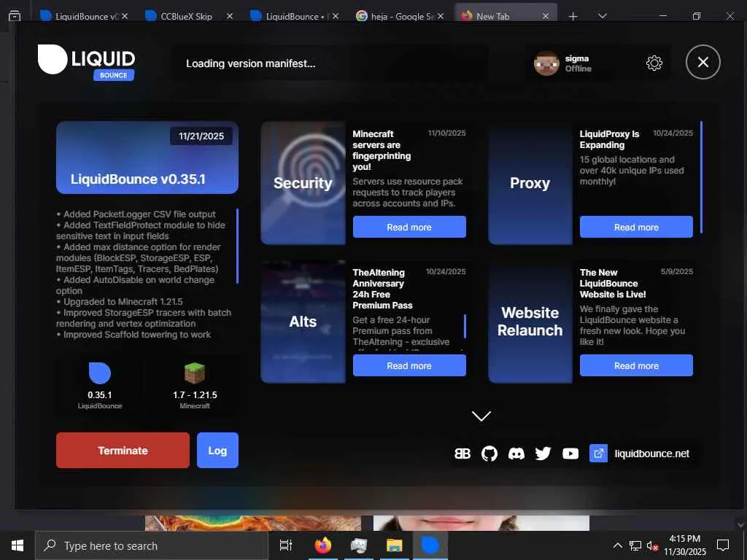
Task: Click the Minecraft 1.7 - 1.21.5 grass block icon
Action: (194, 373)
